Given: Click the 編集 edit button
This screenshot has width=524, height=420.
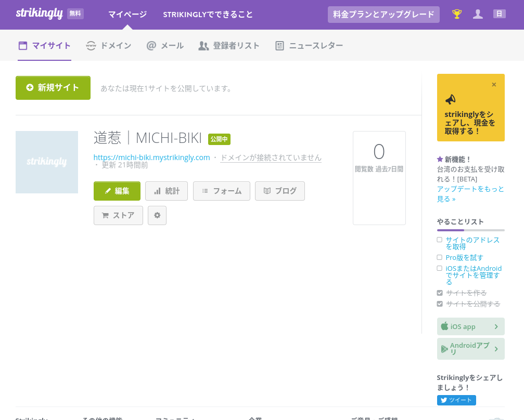Looking at the screenshot, I should point(117,191).
